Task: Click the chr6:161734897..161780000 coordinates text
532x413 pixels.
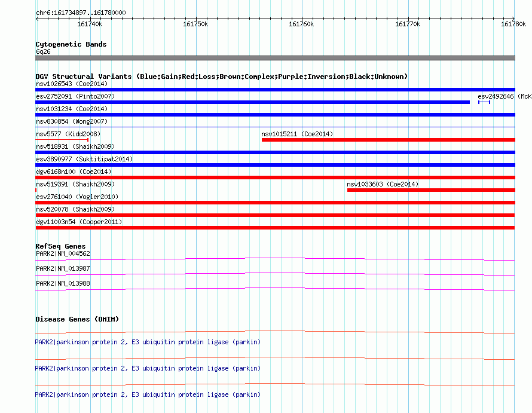Action: (81, 13)
